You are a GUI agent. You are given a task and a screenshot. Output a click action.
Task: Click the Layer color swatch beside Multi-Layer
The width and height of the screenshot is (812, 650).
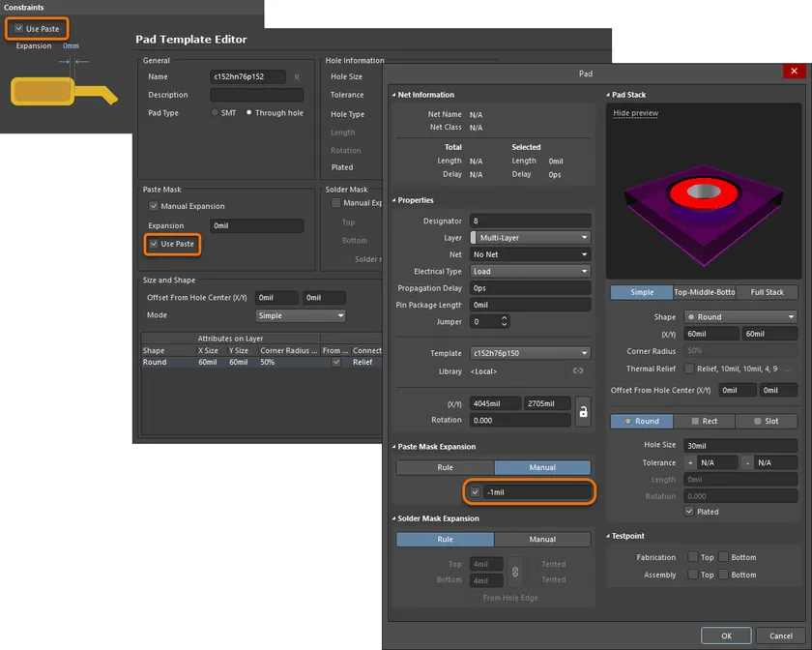pyautogui.click(x=474, y=237)
